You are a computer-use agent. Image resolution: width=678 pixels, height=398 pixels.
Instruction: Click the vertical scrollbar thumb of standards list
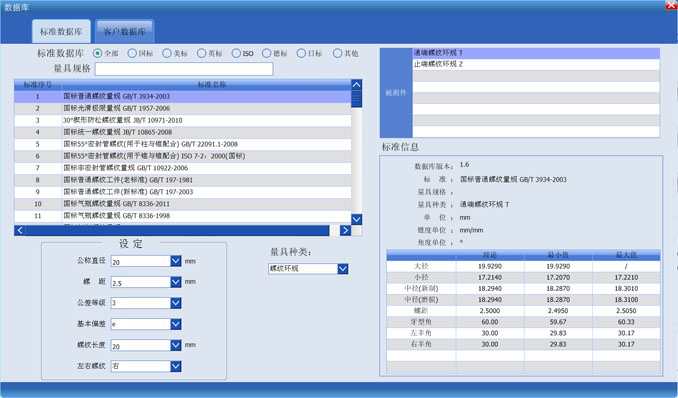(x=356, y=99)
